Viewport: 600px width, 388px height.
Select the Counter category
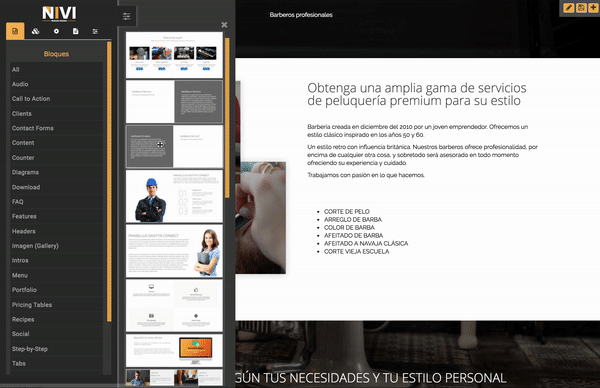coord(56,158)
